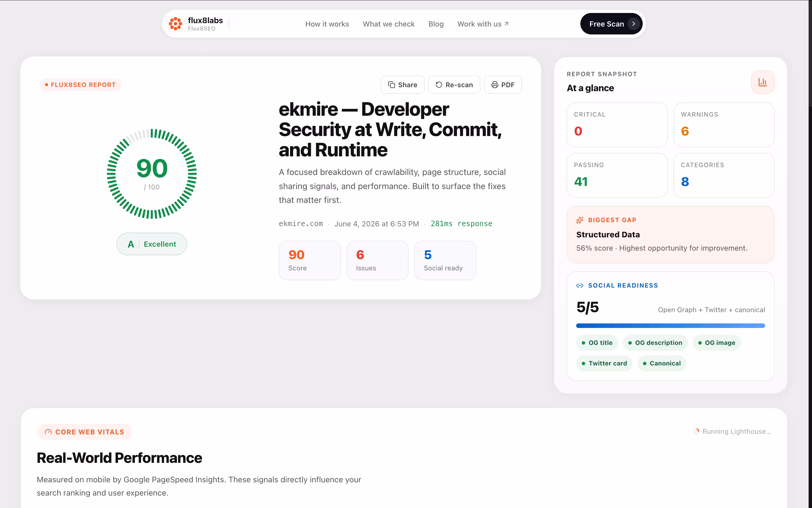Screen dimensions: 812x508
Task: Click the circular 90 score gauge
Action: (x=152, y=174)
